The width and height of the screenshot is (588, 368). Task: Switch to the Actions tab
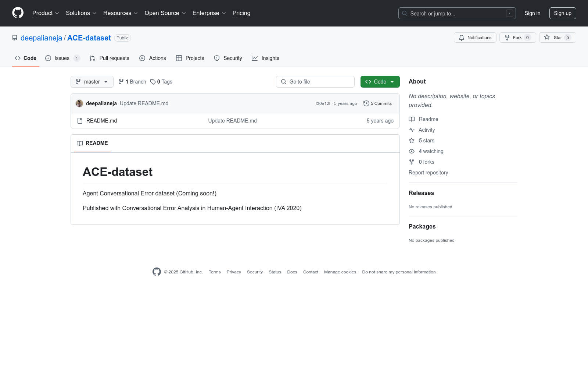click(x=153, y=58)
